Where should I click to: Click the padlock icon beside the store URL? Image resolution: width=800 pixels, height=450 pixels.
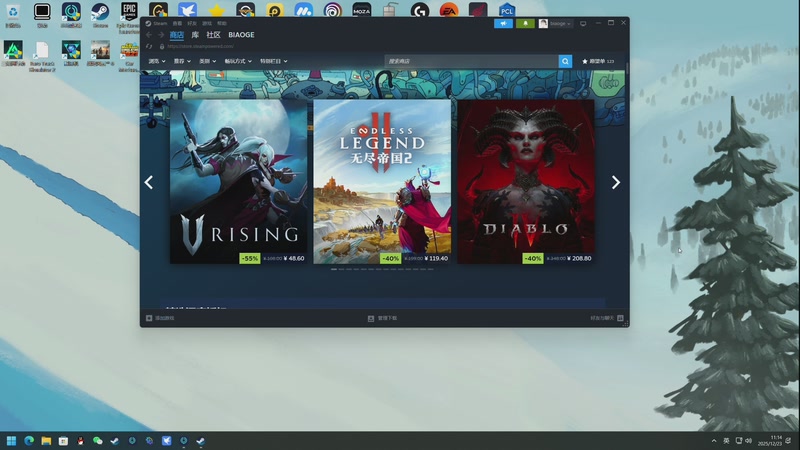point(162,46)
